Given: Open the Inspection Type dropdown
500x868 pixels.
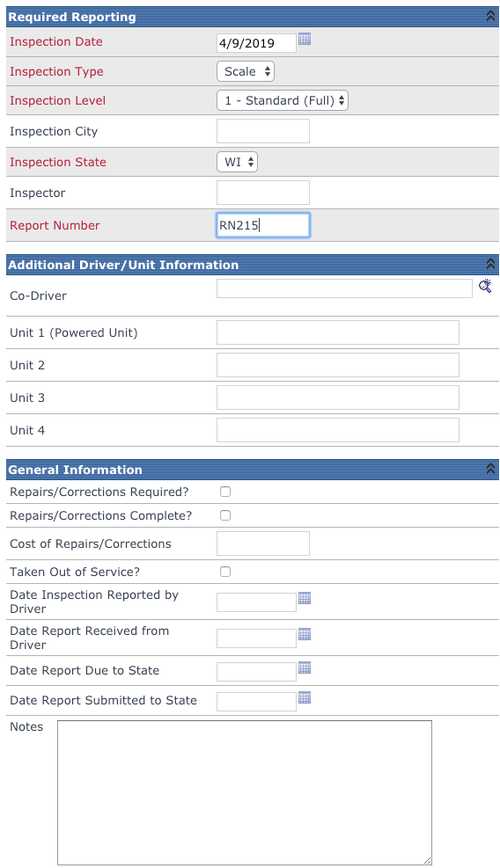Looking at the screenshot, I should (x=246, y=71).
